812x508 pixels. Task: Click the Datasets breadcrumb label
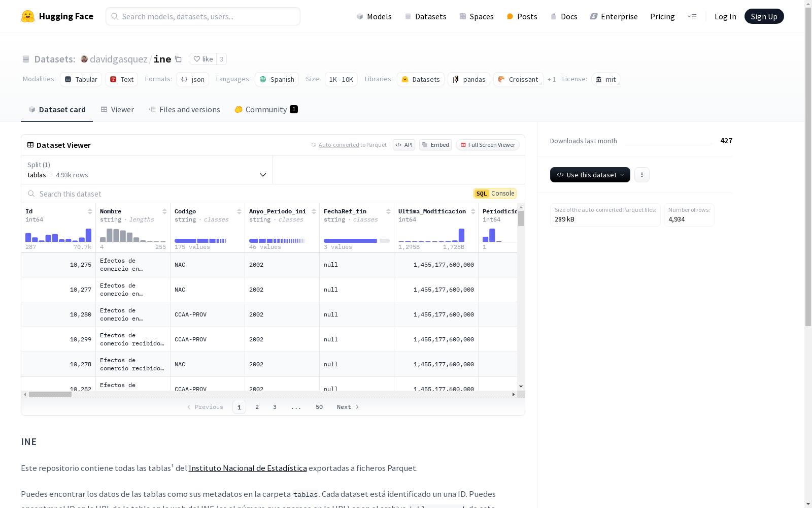[55, 59]
